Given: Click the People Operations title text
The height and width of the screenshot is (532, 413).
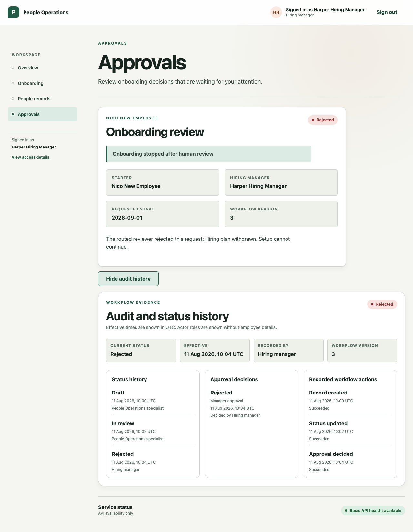Looking at the screenshot, I should [46, 12].
